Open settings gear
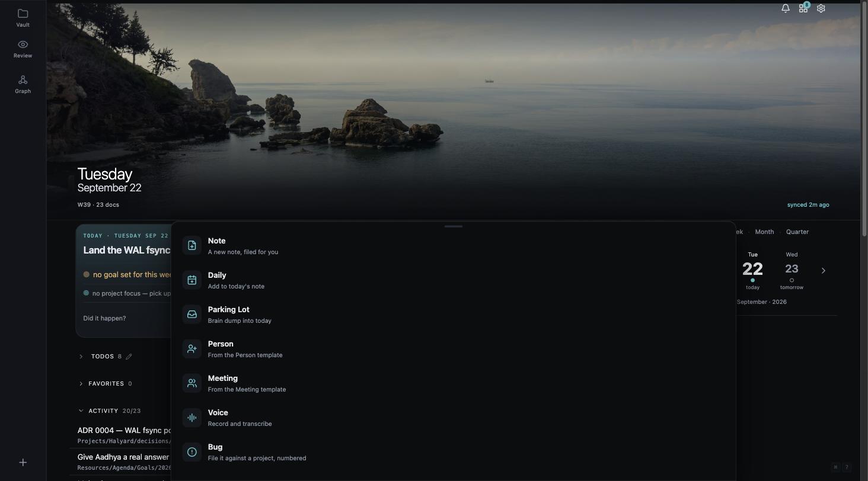The width and height of the screenshot is (868, 481). [821, 8]
